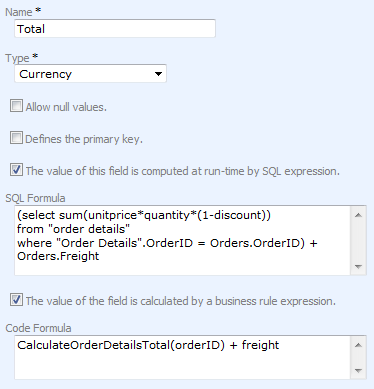Click the CalculateOrderDetailsTotal text in Code Formula

point(94,345)
